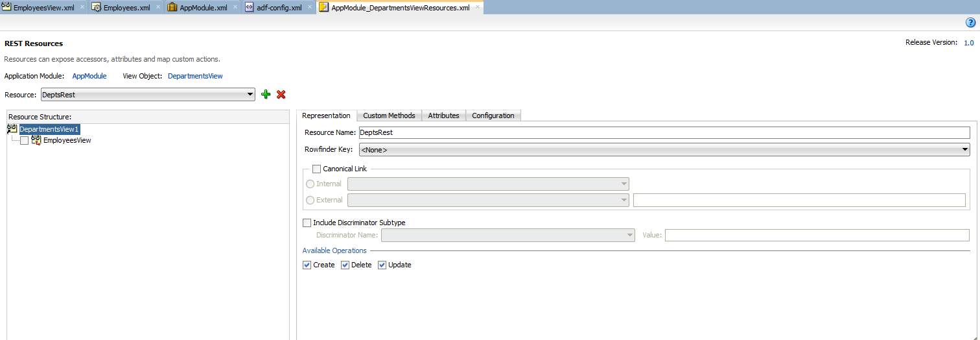Image resolution: width=980 pixels, height=340 pixels.
Task: Expand the Rowfinder Key dropdown
Action: (x=664, y=150)
